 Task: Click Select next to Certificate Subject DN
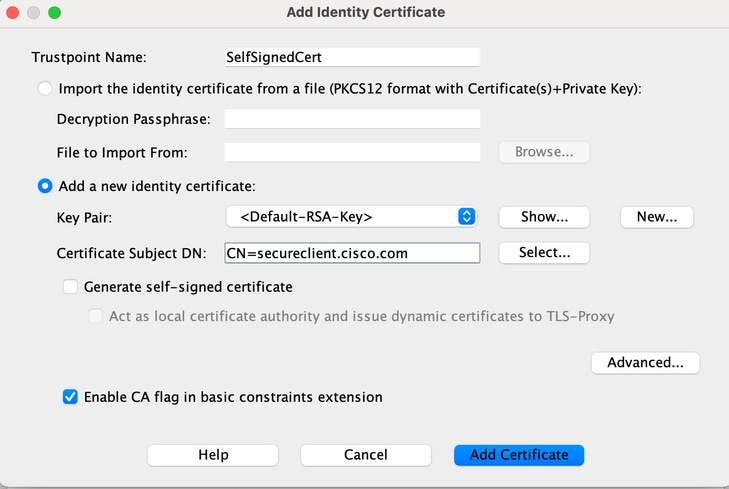point(544,254)
